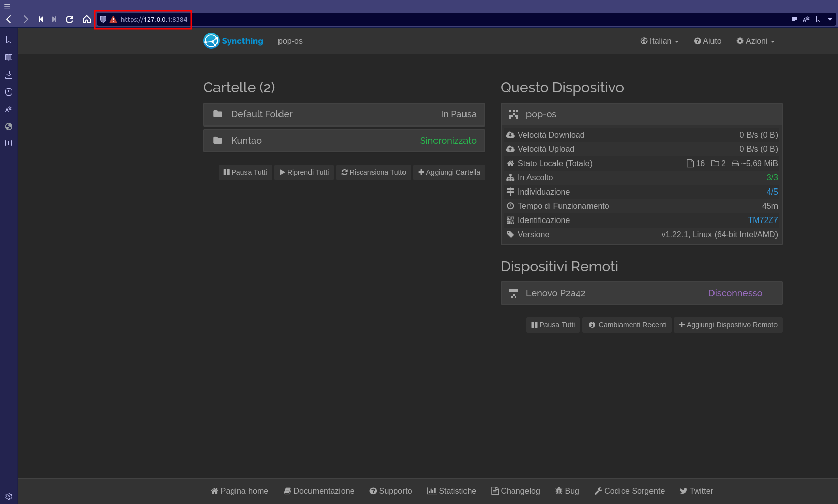Open the browser main menu icon

point(7,6)
